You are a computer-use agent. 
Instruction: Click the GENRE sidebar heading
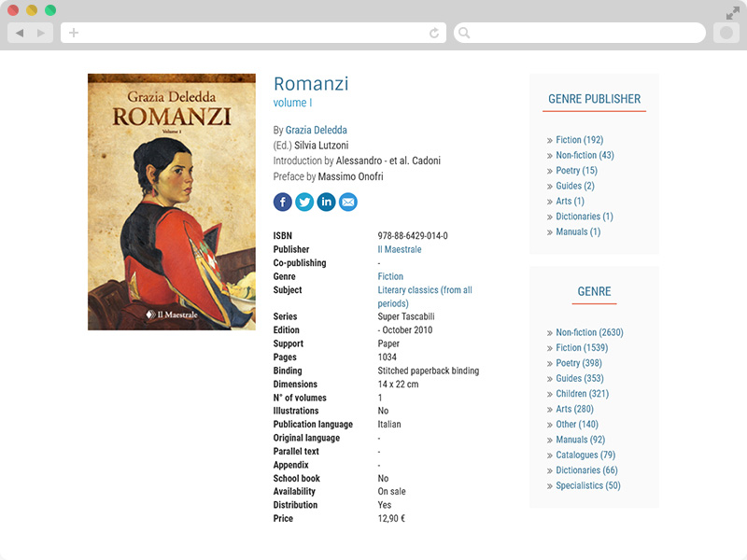point(594,291)
